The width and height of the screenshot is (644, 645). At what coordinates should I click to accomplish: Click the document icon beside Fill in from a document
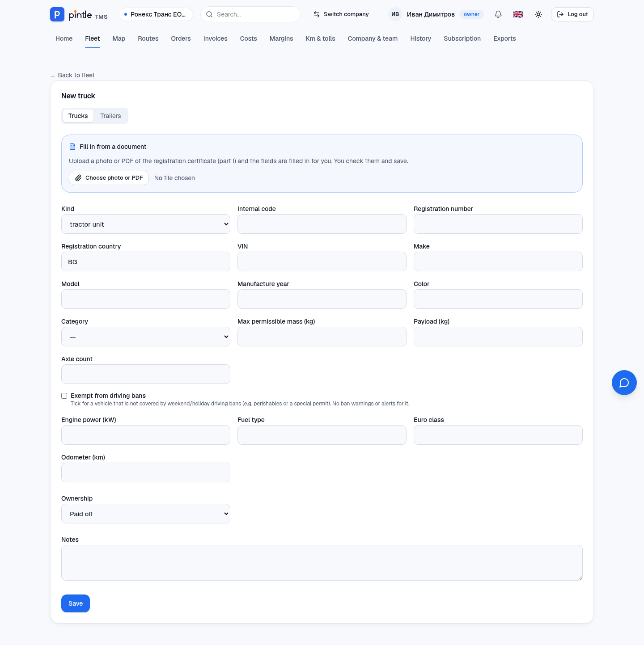click(x=72, y=147)
